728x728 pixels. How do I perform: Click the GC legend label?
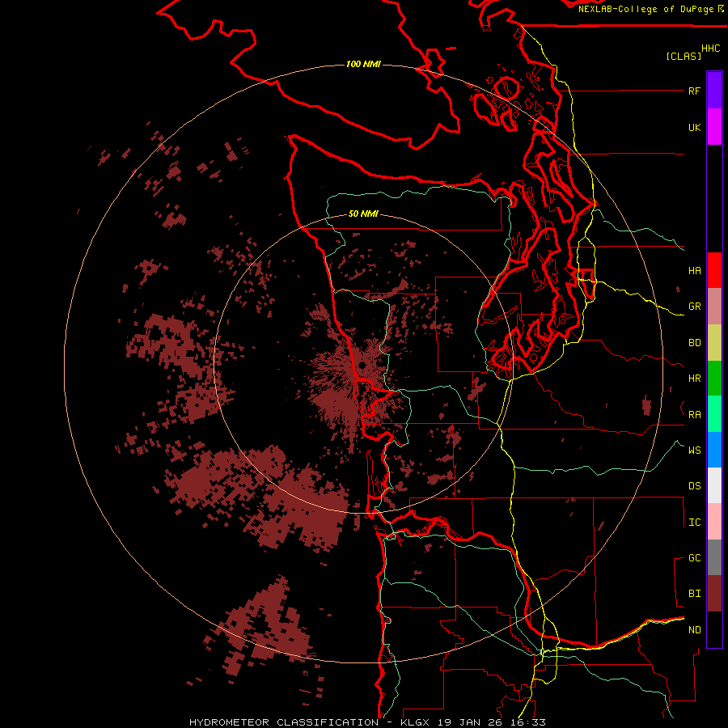tap(694, 557)
